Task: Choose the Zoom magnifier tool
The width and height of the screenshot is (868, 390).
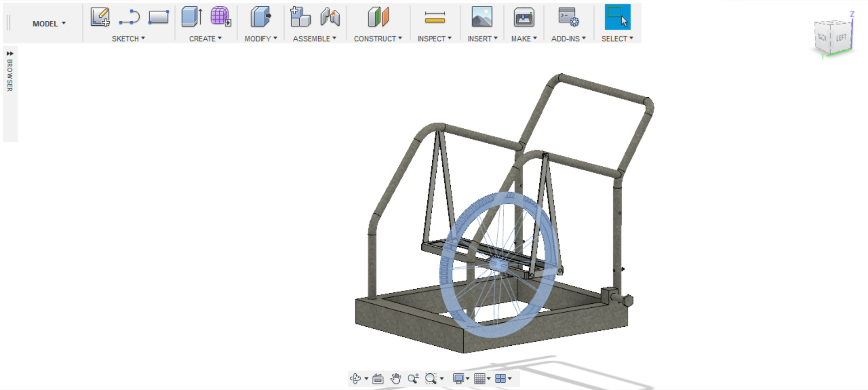Action: pos(413,379)
